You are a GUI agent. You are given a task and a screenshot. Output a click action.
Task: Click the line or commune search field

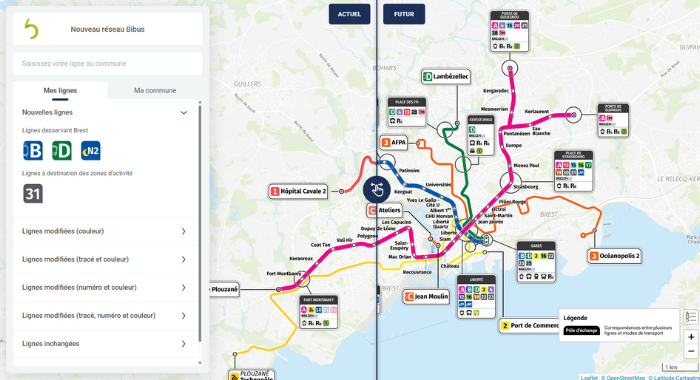[108, 63]
